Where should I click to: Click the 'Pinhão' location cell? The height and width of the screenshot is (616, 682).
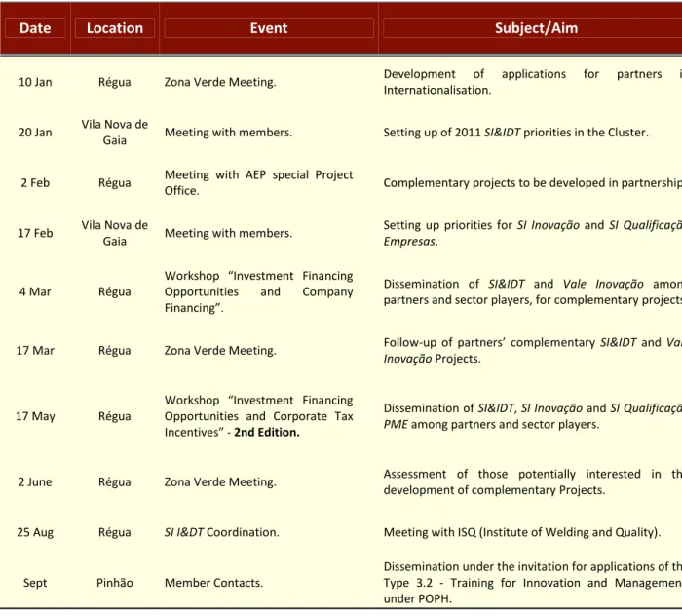tap(115, 583)
